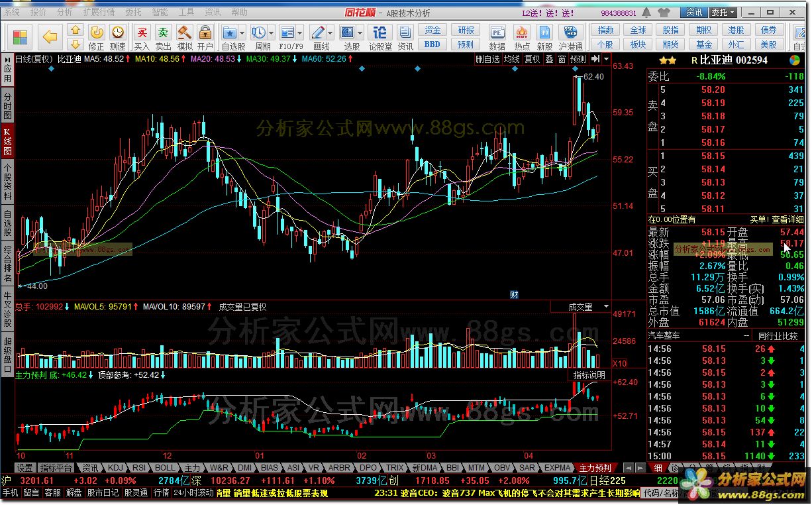
Task: Click the 指标平台 button
Action: pyautogui.click(x=56, y=468)
